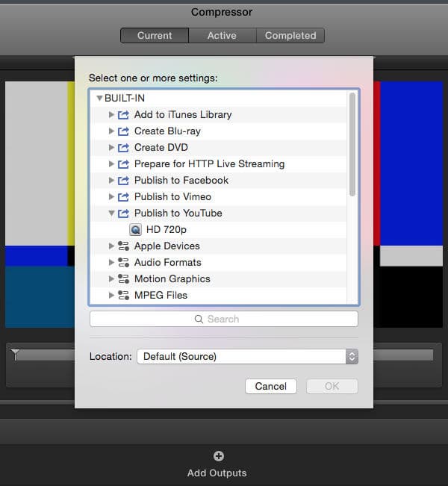Expand the MPEG Files group

111,296
